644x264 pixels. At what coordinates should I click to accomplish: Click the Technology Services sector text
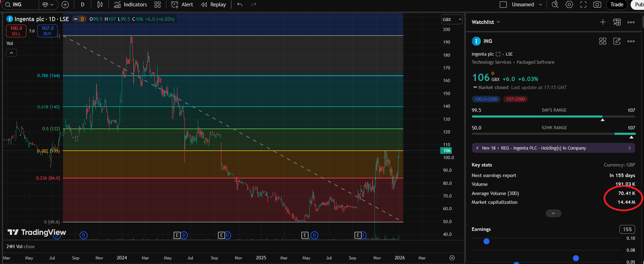pyautogui.click(x=491, y=62)
